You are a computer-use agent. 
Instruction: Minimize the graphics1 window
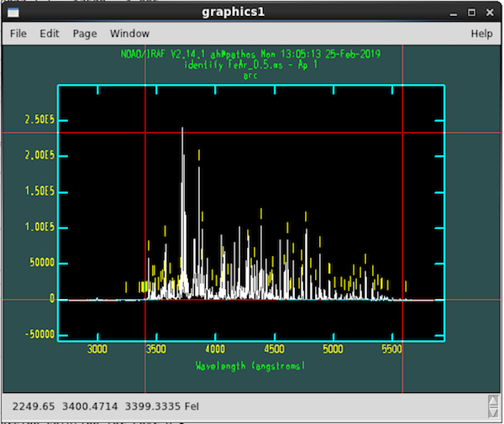coord(454,13)
